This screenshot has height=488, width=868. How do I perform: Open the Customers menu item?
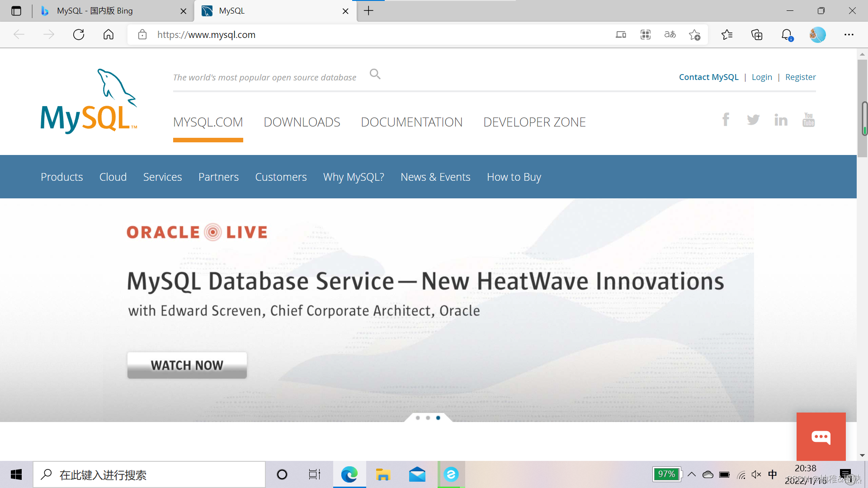pyautogui.click(x=281, y=177)
